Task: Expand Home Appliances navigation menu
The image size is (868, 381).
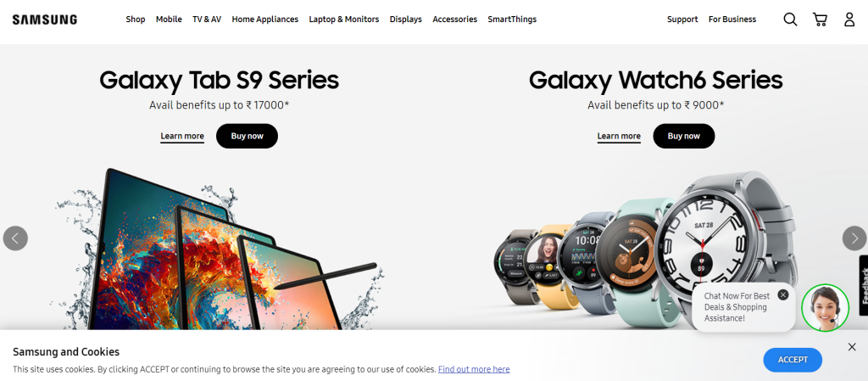Action: click(264, 20)
